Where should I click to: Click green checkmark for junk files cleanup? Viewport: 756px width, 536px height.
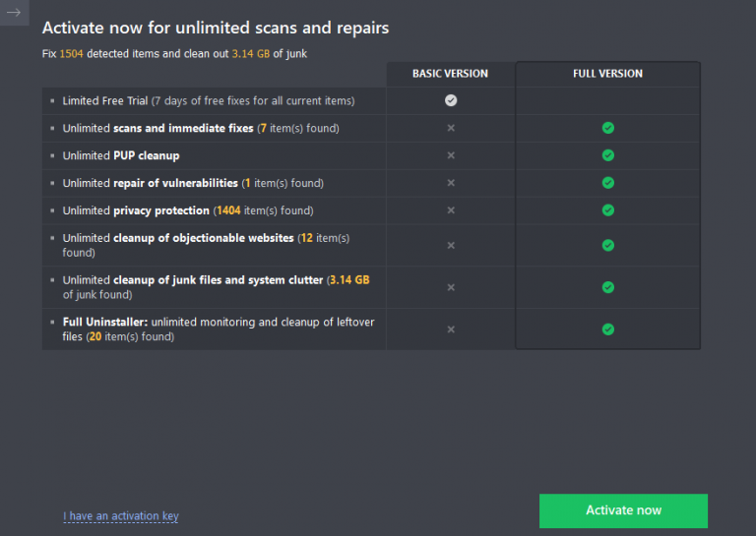point(608,287)
